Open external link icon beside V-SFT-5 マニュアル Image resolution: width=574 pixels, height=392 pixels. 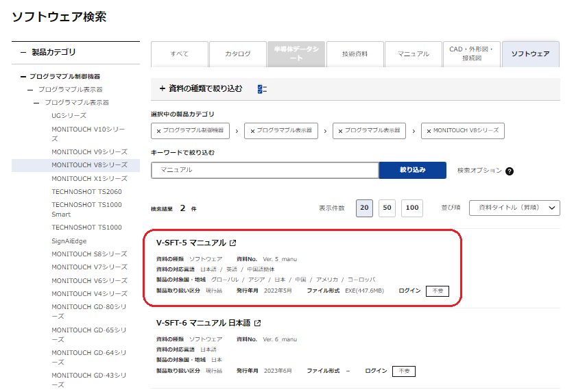point(233,243)
